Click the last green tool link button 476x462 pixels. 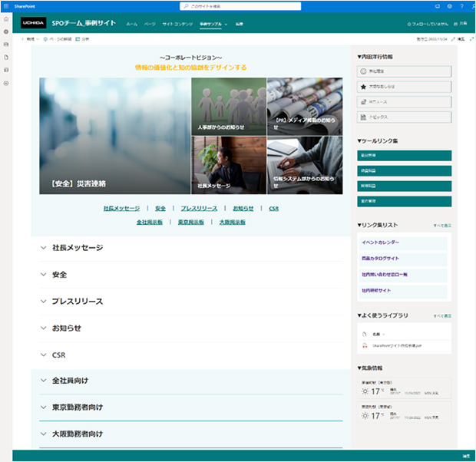pyautogui.click(x=404, y=201)
